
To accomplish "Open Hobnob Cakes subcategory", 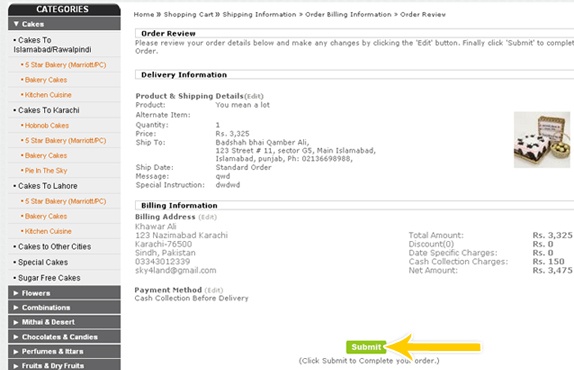I will pos(47,126).
